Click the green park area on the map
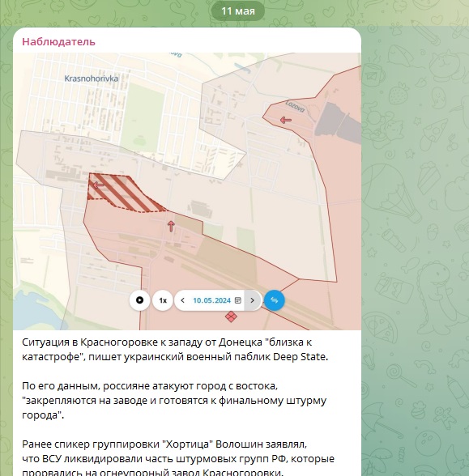 [x=143, y=118]
